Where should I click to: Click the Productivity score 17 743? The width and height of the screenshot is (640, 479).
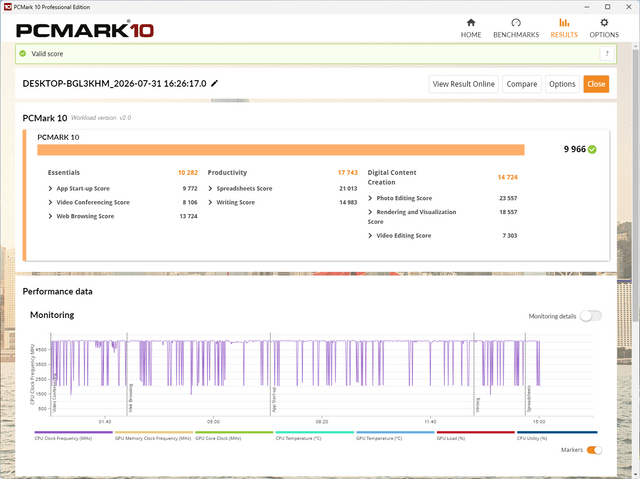pos(348,173)
